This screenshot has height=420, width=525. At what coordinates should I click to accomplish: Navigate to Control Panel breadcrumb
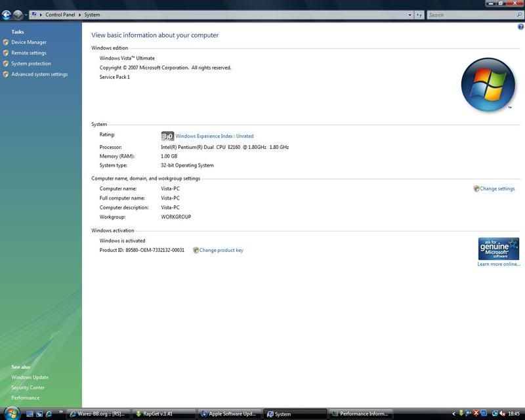60,14
